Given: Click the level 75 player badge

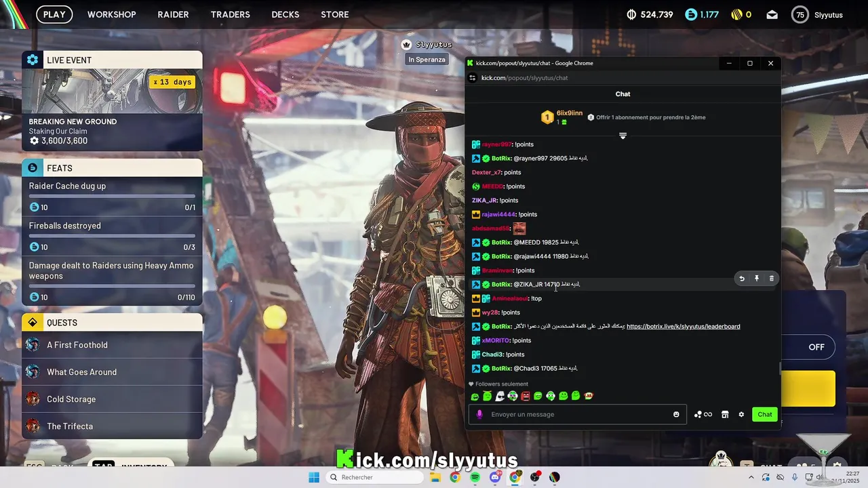Looking at the screenshot, I should pyautogui.click(x=800, y=14).
